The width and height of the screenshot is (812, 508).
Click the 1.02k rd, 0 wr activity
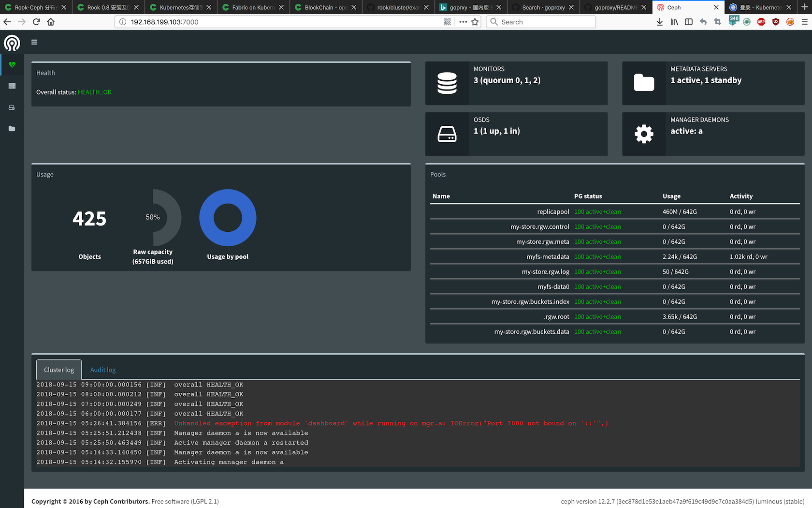click(749, 256)
